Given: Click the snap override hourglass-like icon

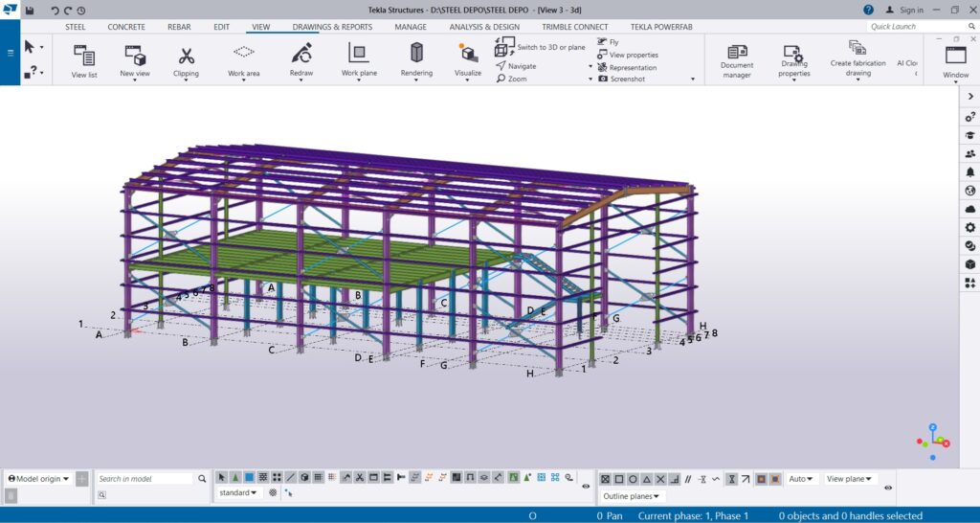Looking at the screenshot, I should (732, 479).
